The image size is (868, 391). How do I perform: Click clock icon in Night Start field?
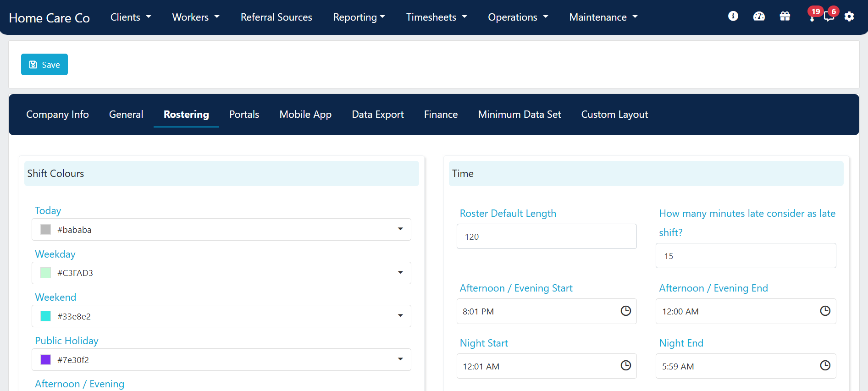pos(626,365)
